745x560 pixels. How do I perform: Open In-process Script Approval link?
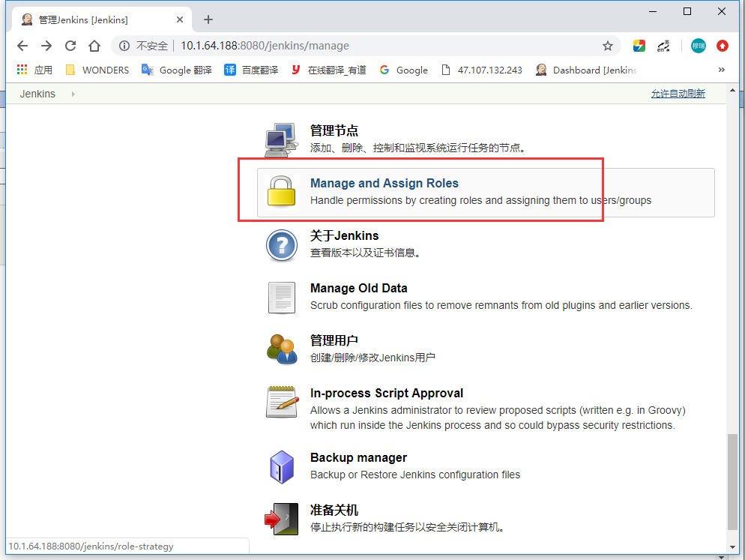pyautogui.click(x=387, y=393)
